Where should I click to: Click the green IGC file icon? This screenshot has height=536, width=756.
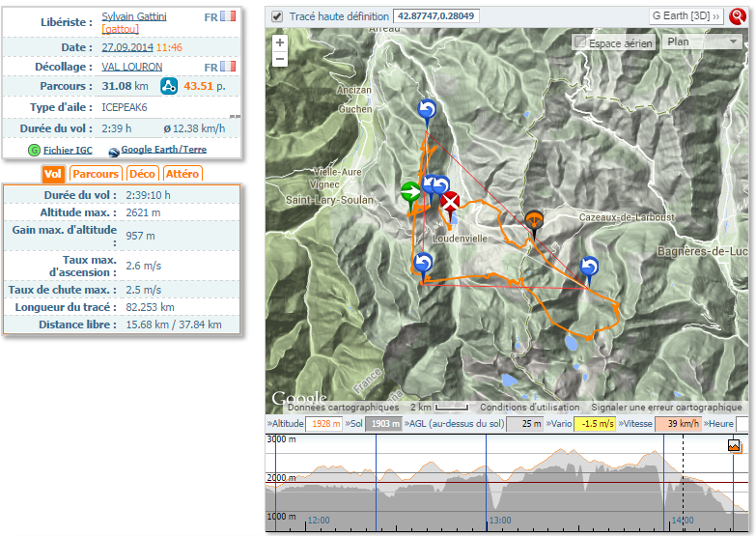click(x=34, y=150)
